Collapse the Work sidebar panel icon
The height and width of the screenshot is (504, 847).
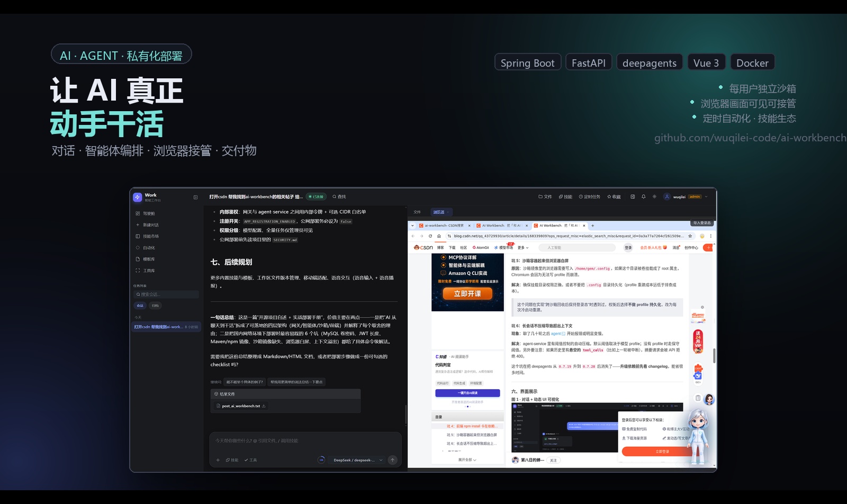click(195, 197)
